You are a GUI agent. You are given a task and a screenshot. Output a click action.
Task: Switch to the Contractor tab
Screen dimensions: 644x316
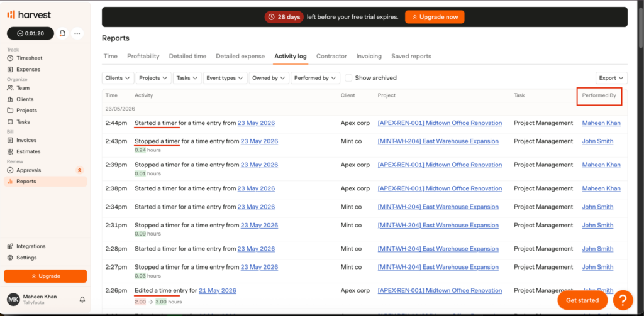[331, 56]
